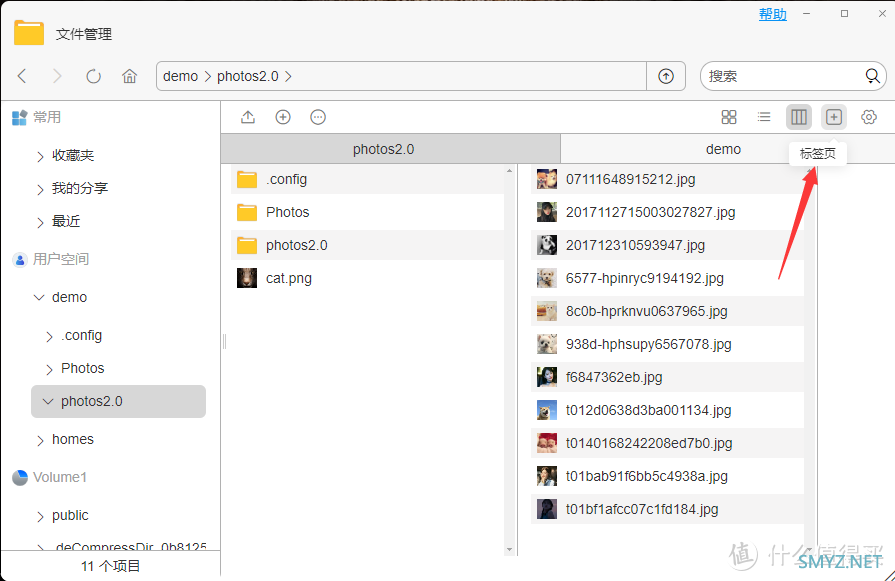This screenshot has height=581, width=895.
Task: Click the new tab page icon
Action: click(x=834, y=117)
